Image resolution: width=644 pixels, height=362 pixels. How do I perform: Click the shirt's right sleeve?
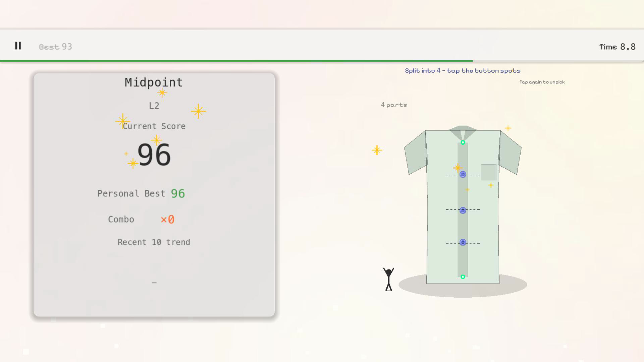[510, 153]
